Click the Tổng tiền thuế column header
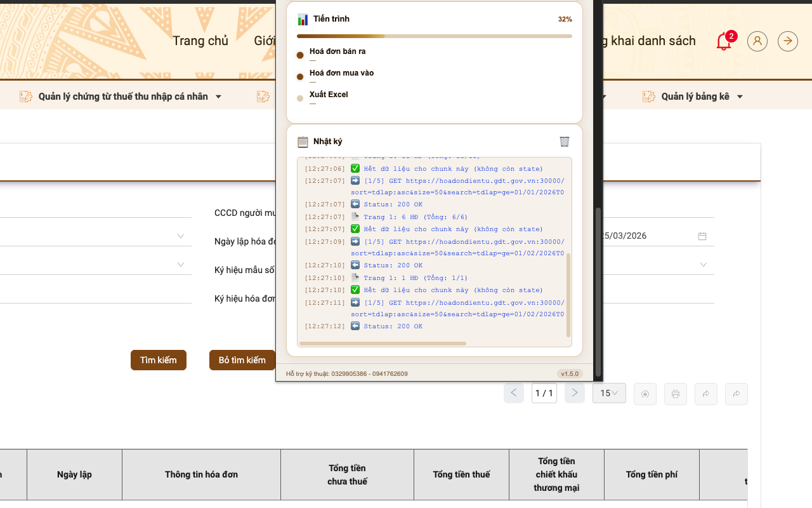The height and width of the screenshot is (508, 812). tap(461, 474)
